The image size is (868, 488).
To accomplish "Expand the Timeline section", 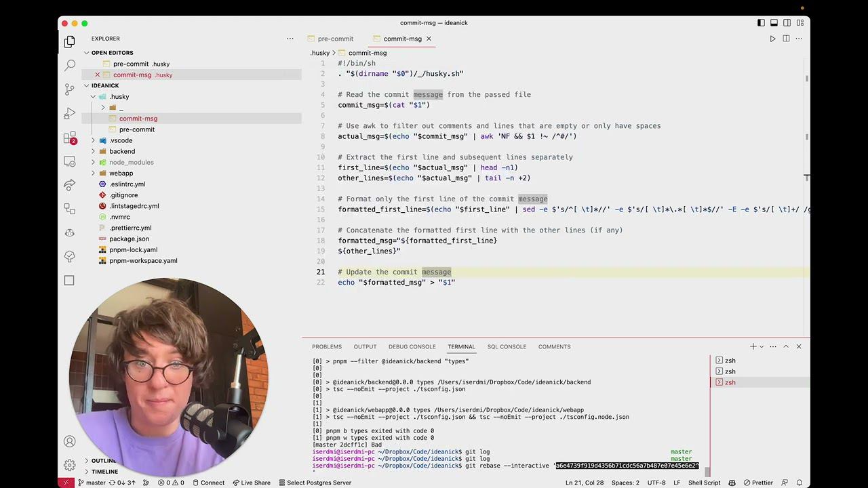I will pyautogui.click(x=104, y=471).
